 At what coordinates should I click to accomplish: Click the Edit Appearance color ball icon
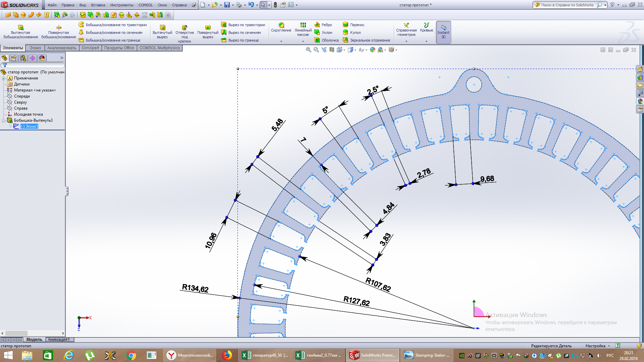coord(373,50)
